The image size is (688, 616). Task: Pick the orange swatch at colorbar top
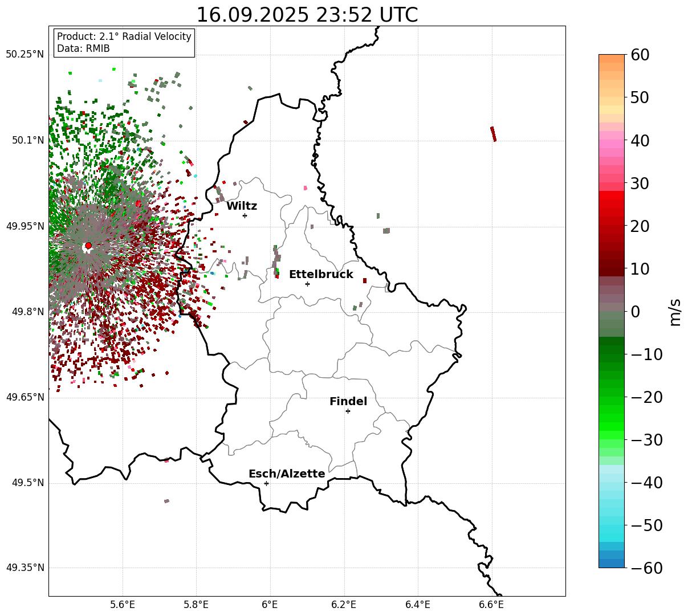click(612, 59)
